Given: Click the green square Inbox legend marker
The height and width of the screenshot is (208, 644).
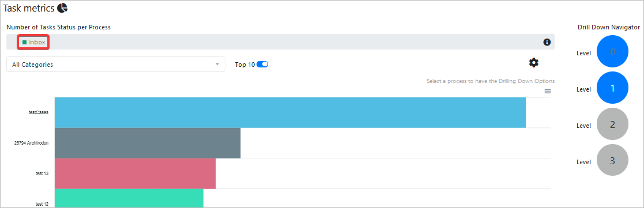Looking at the screenshot, I should pos(25,42).
